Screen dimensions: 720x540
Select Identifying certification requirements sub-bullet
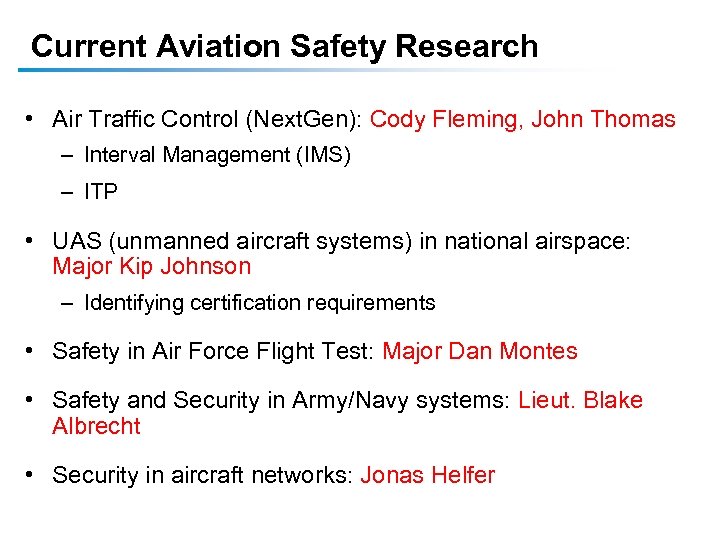pos(260,303)
